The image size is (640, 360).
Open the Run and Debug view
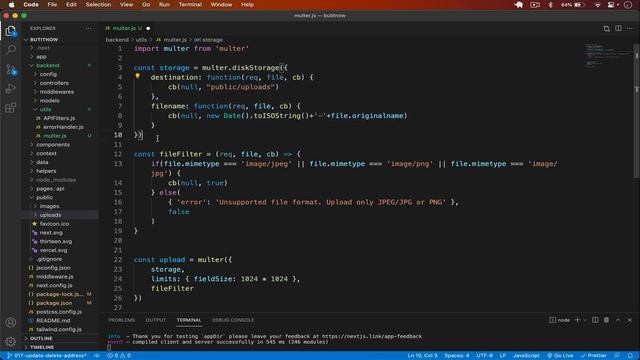[x=11, y=89]
